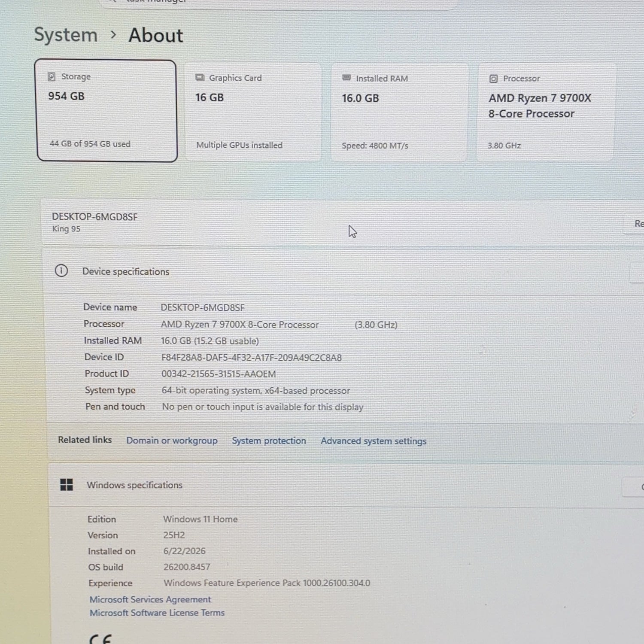
Task: Click the Device specifications info icon
Action: click(61, 271)
